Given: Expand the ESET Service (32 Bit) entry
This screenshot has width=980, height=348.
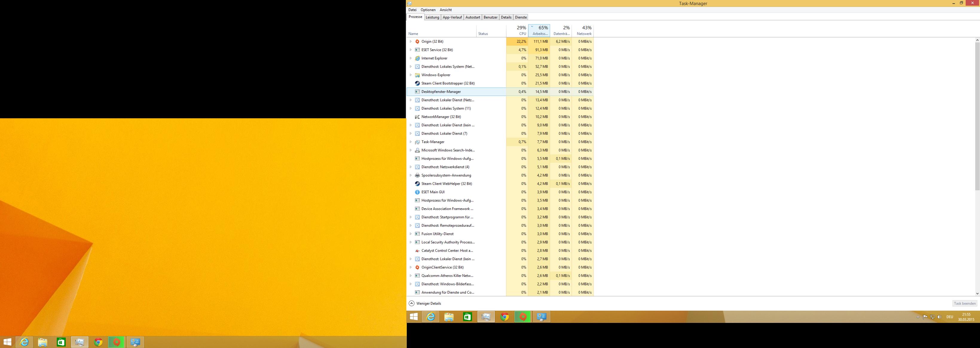Looking at the screenshot, I should tap(410, 50).
